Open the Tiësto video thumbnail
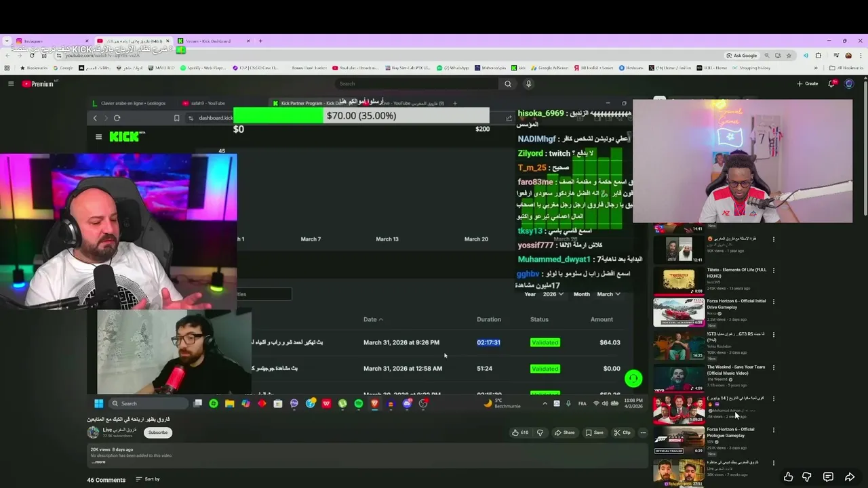The width and height of the screenshot is (868, 488). (x=679, y=281)
